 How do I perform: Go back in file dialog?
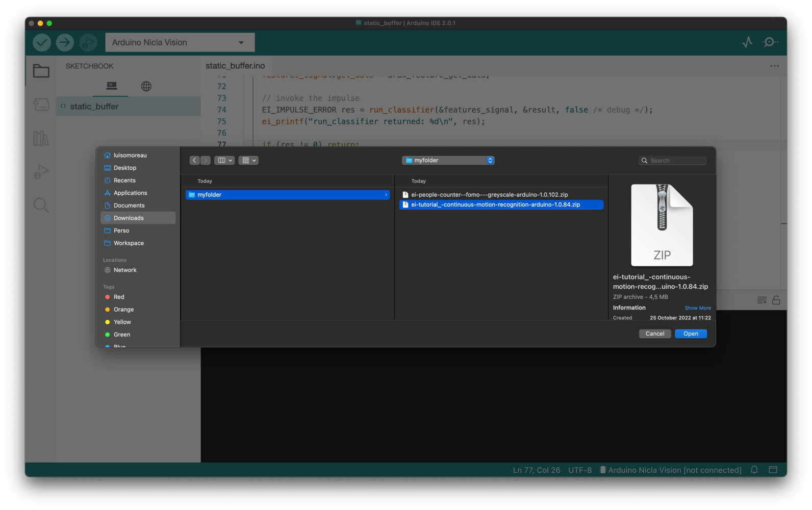[194, 160]
